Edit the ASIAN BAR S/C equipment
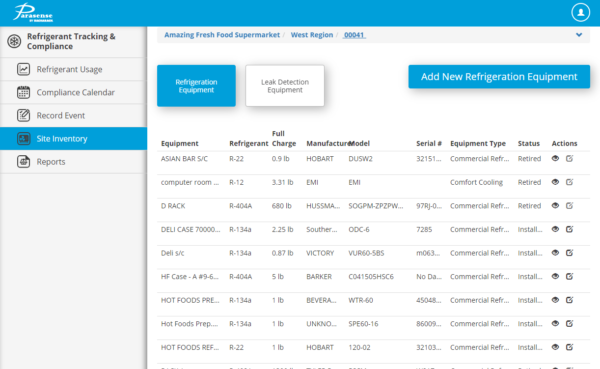Screen dimensions: 600x369 (569, 158)
